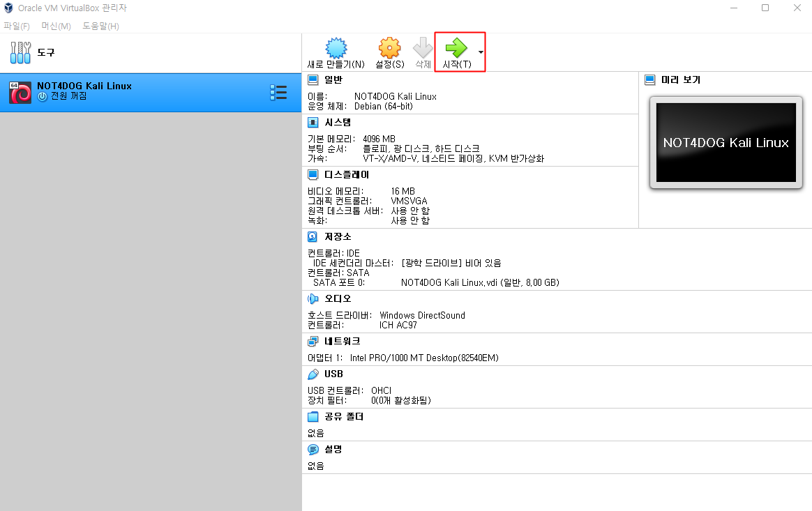Maximize the VirtualBox manager window
The image size is (812, 511).
[x=765, y=8]
